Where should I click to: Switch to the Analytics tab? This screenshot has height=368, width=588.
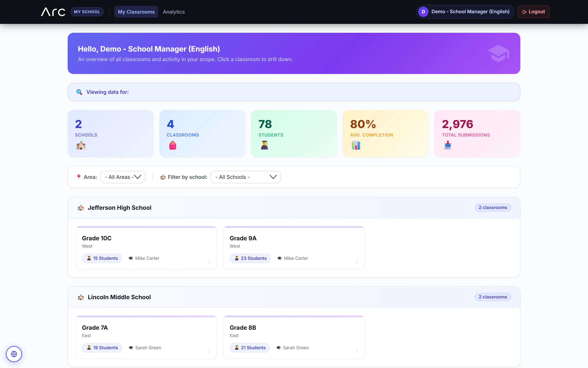click(x=174, y=12)
